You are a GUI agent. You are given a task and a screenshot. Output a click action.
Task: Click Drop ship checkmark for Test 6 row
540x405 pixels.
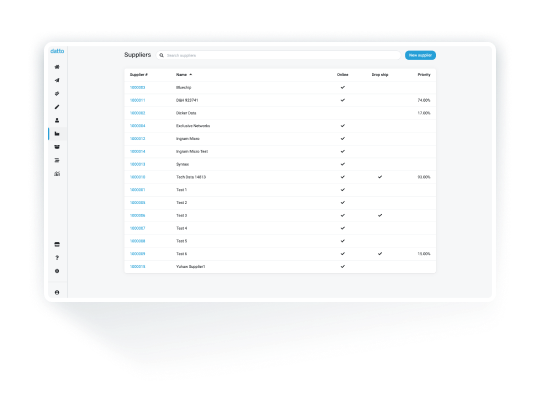pos(380,254)
